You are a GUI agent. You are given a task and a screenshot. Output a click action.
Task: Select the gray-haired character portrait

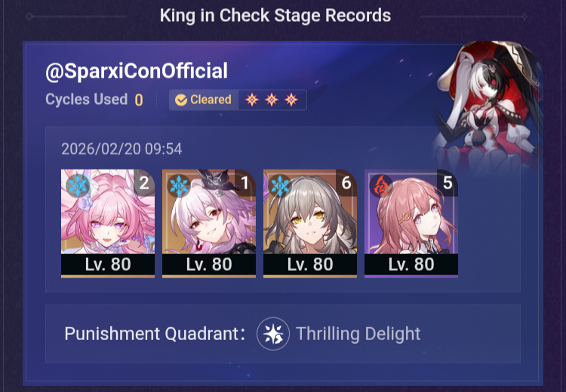click(310, 224)
